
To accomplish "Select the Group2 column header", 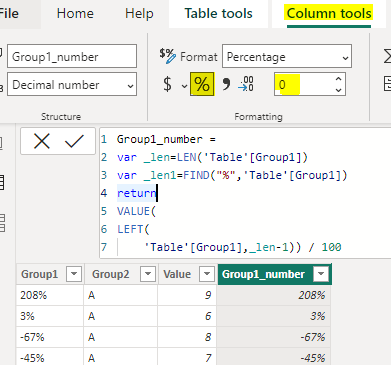I will click(x=110, y=274).
